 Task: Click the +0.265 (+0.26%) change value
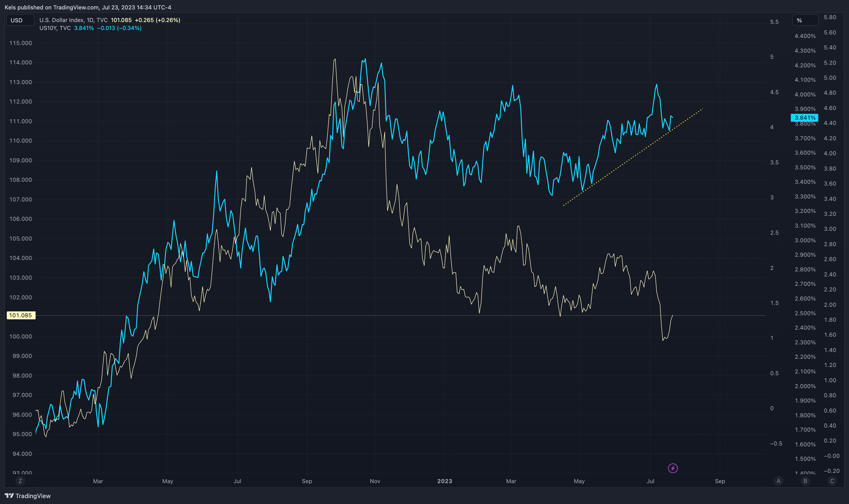click(x=157, y=20)
